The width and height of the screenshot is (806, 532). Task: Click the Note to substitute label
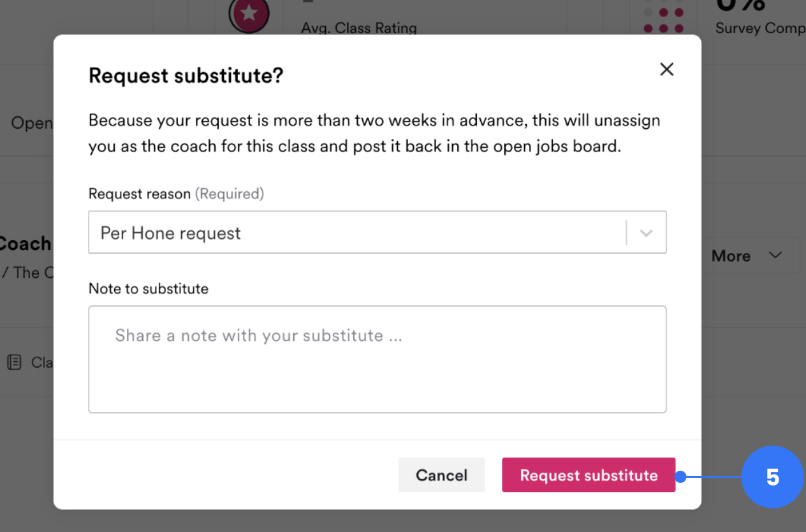(x=149, y=289)
